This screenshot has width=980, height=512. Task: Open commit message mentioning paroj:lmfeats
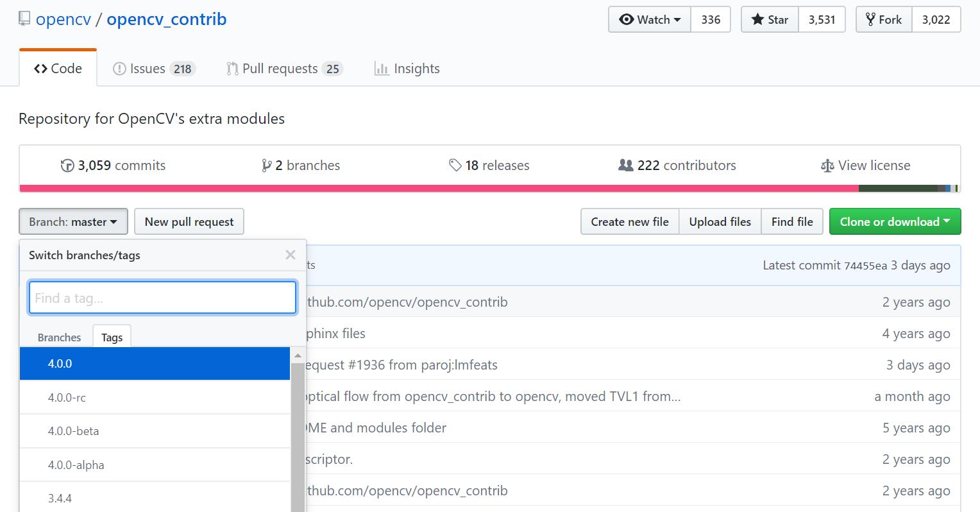[401, 365]
